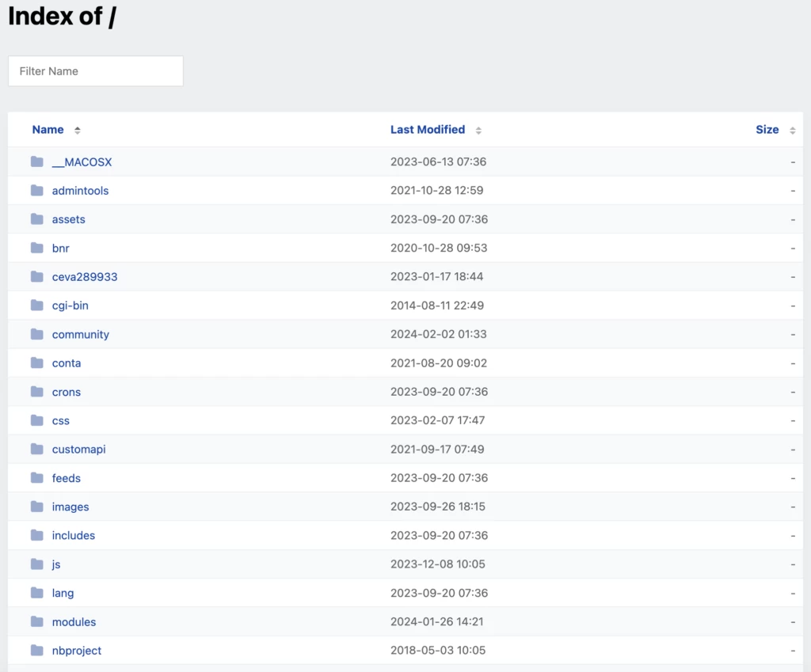Click the folder icon next to admintools
The image size is (811, 672).
(37, 190)
